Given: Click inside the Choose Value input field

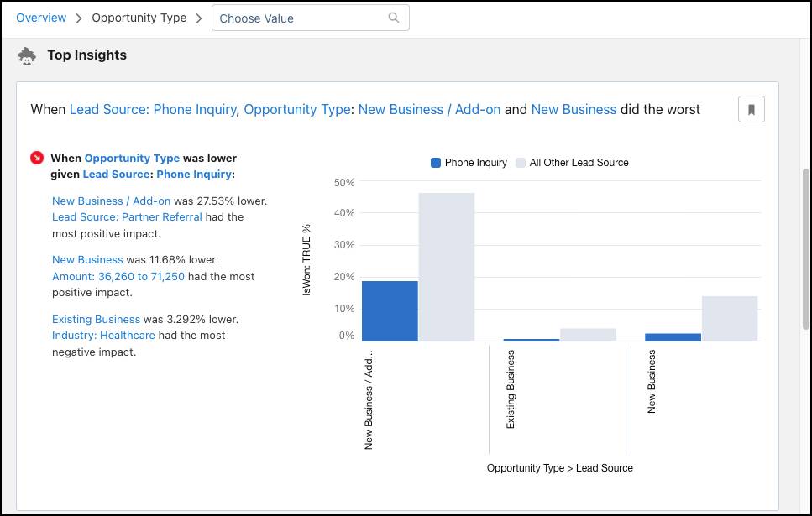Looking at the screenshot, I should (294, 18).
